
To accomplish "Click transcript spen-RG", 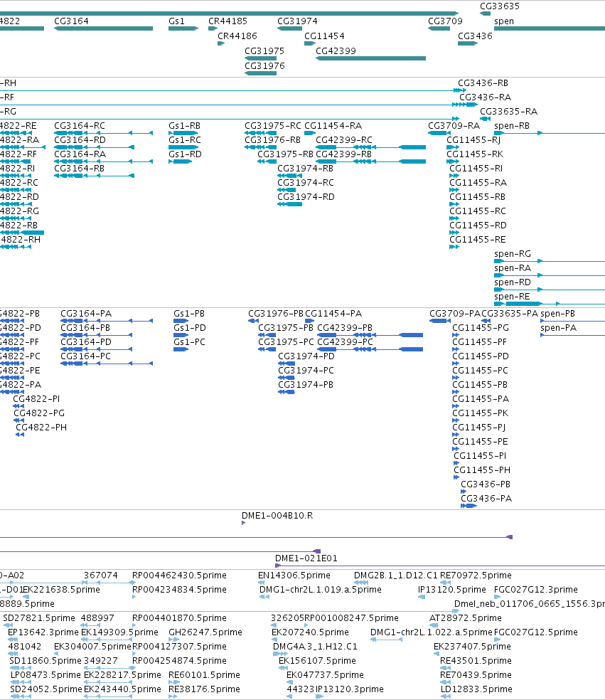I will click(x=513, y=254).
